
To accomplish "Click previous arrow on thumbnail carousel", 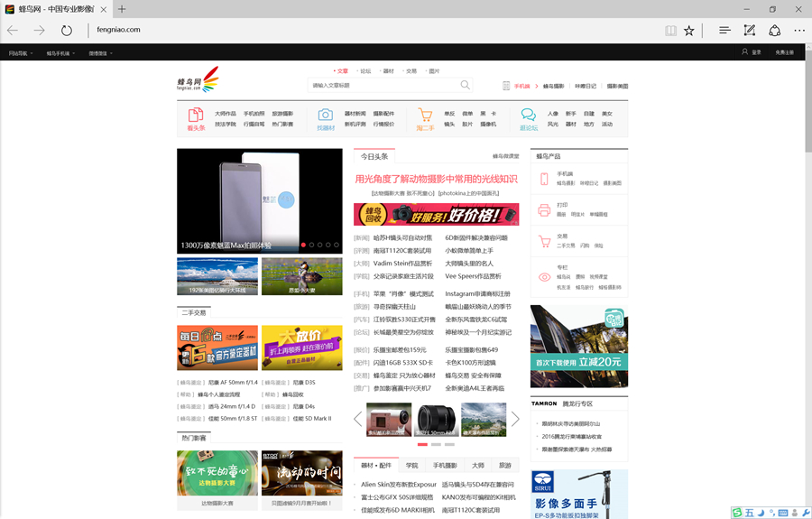I will [358, 419].
